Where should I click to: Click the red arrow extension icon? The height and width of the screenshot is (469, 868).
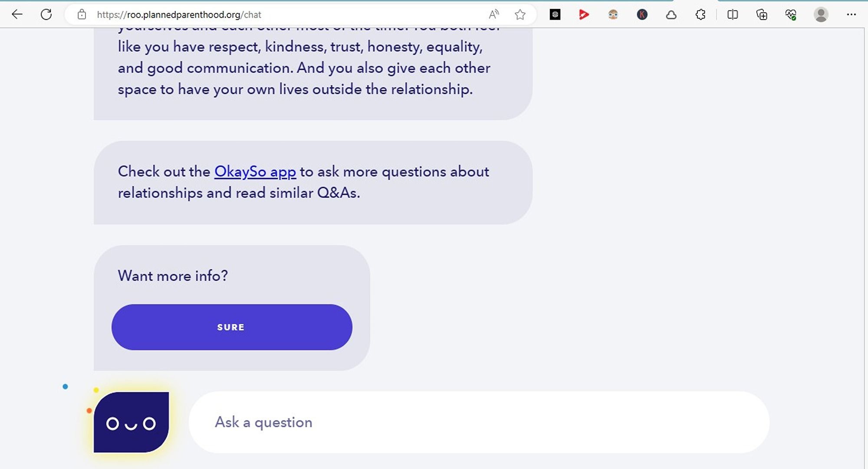coord(584,15)
